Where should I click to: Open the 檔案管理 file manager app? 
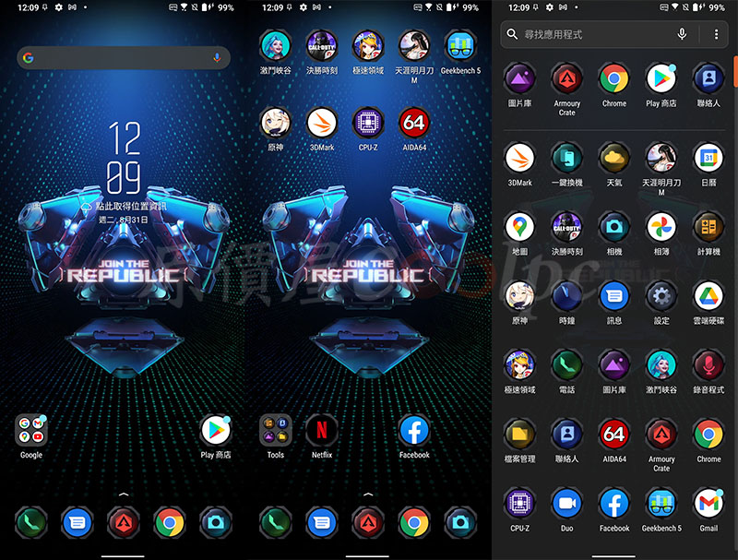[x=519, y=434]
